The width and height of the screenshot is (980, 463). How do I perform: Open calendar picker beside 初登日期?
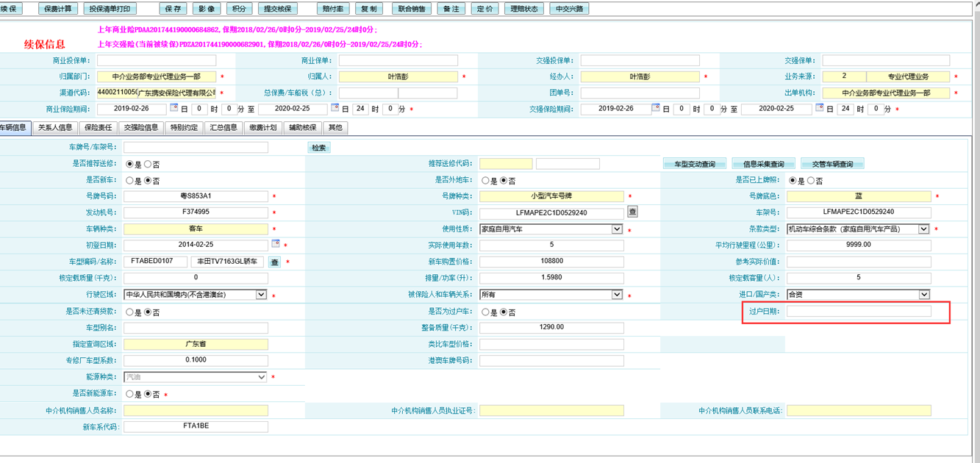click(x=276, y=244)
